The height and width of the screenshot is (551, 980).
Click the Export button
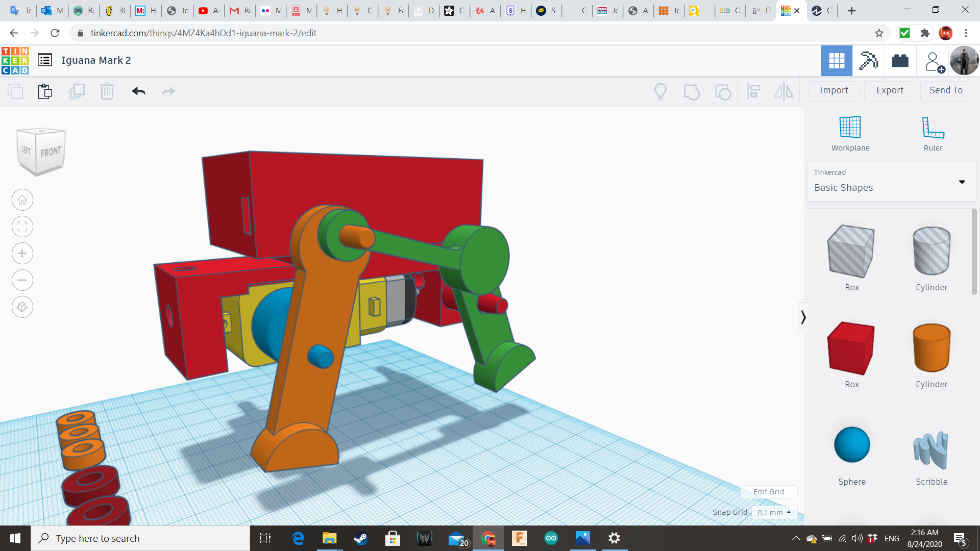tap(890, 90)
